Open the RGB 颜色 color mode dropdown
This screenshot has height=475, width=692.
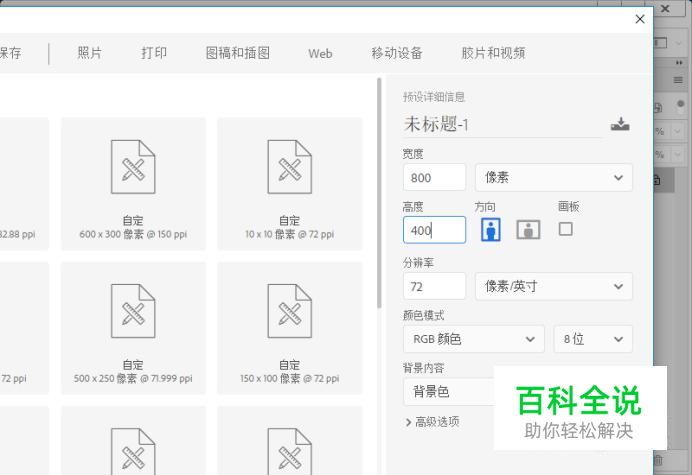tap(474, 339)
